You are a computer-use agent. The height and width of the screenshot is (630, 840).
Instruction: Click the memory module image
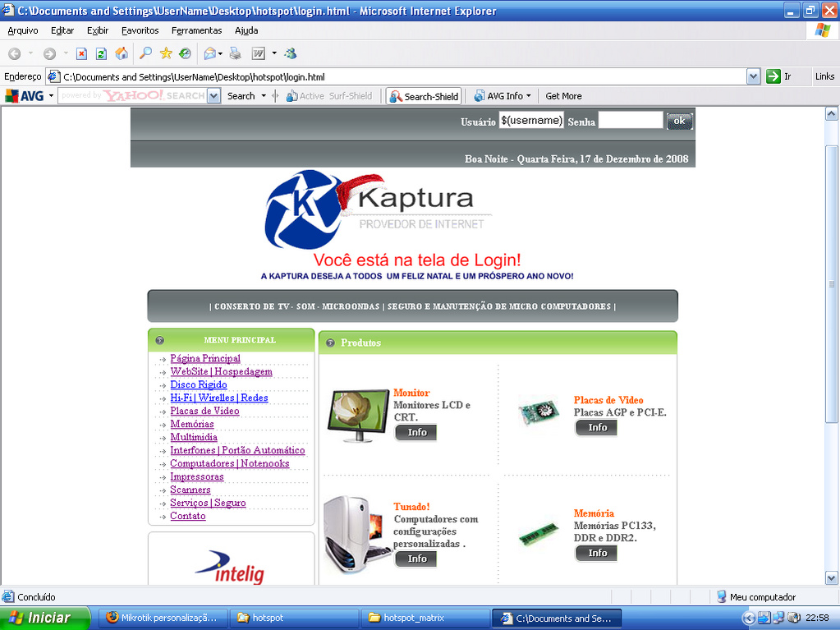[539, 534]
